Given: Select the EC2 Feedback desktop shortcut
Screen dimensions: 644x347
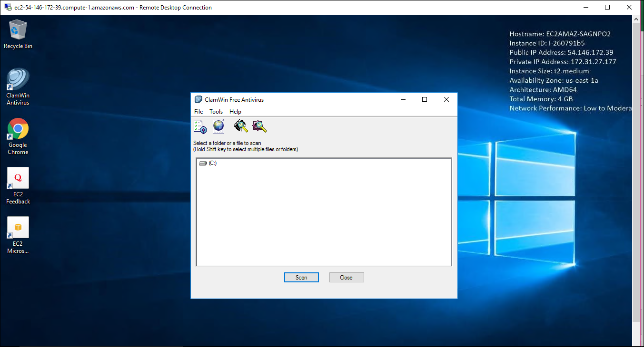Looking at the screenshot, I should 18,185.
